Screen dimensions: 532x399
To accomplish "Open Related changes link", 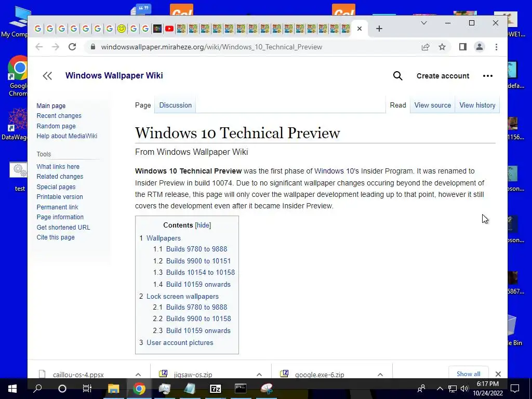I will pyautogui.click(x=60, y=177).
